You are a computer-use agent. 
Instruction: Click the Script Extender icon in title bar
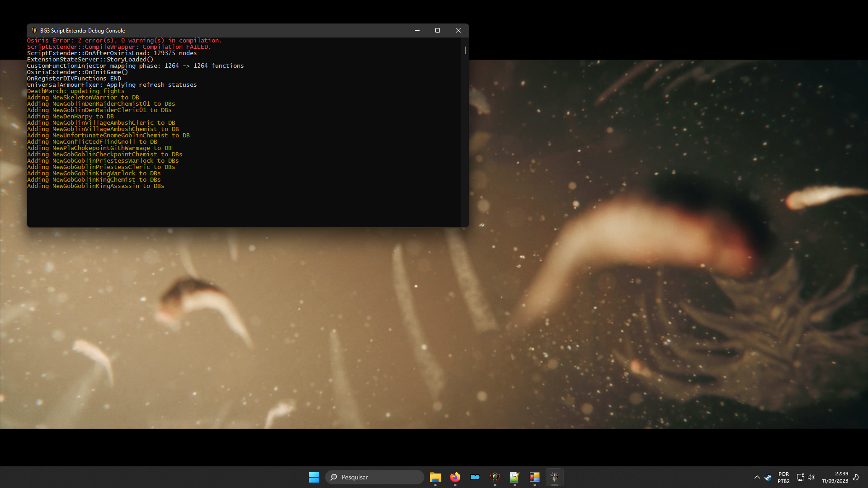click(34, 30)
